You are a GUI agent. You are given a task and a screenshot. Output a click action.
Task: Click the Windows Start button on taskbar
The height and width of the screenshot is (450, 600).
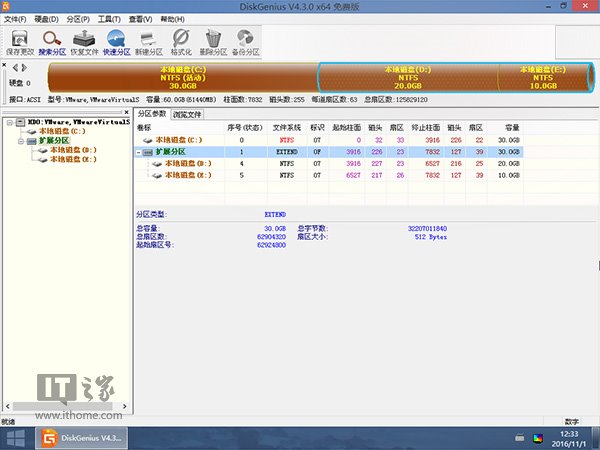click(x=16, y=437)
